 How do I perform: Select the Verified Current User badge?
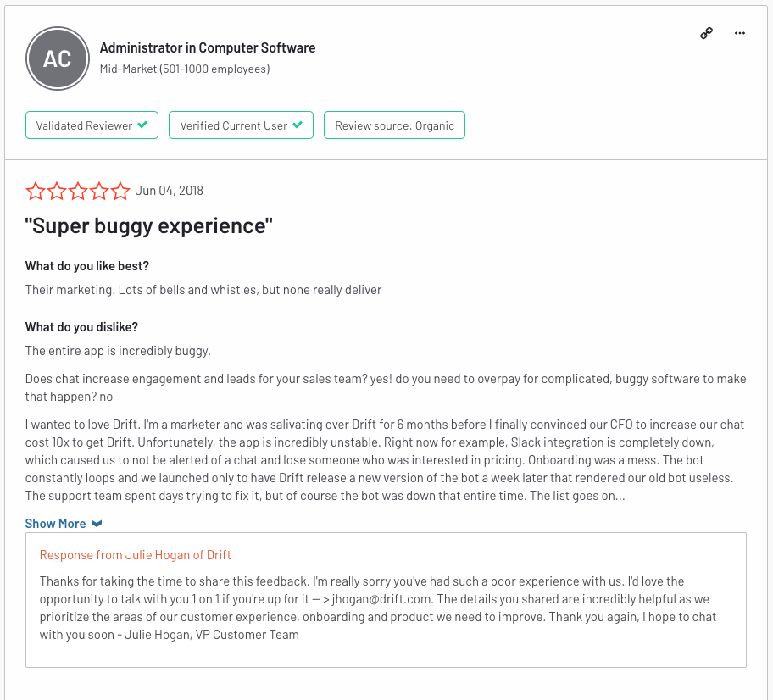(x=241, y=125)
